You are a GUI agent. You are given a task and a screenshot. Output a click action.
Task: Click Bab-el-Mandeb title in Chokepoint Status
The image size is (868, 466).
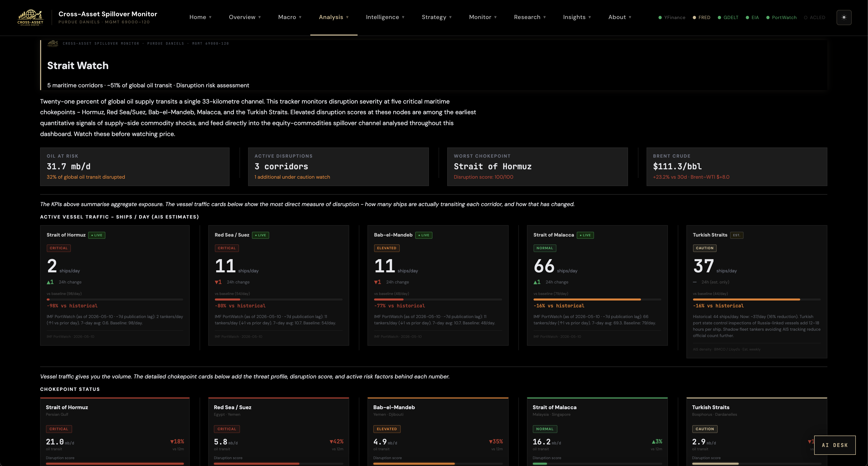[x=394, y=407]
